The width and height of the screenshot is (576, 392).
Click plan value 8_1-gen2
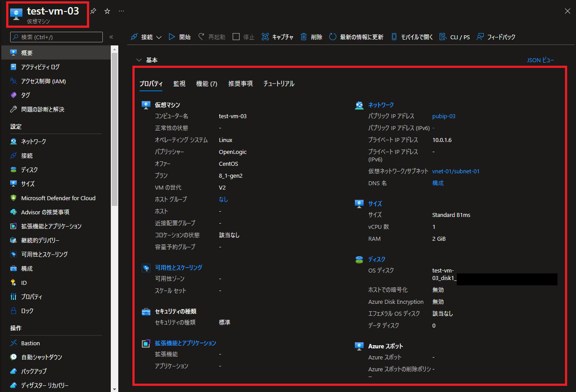pyautogui.click(x=231, y=175)
